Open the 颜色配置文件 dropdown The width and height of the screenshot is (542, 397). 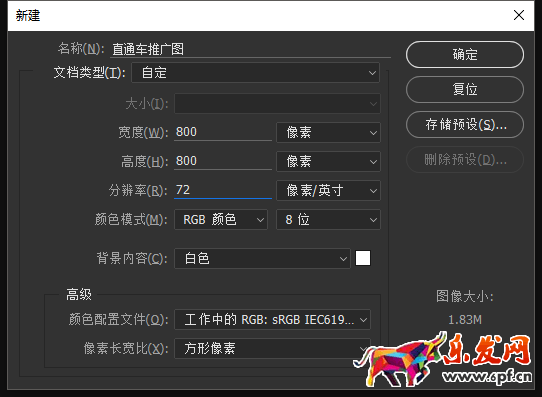[272, 319]
